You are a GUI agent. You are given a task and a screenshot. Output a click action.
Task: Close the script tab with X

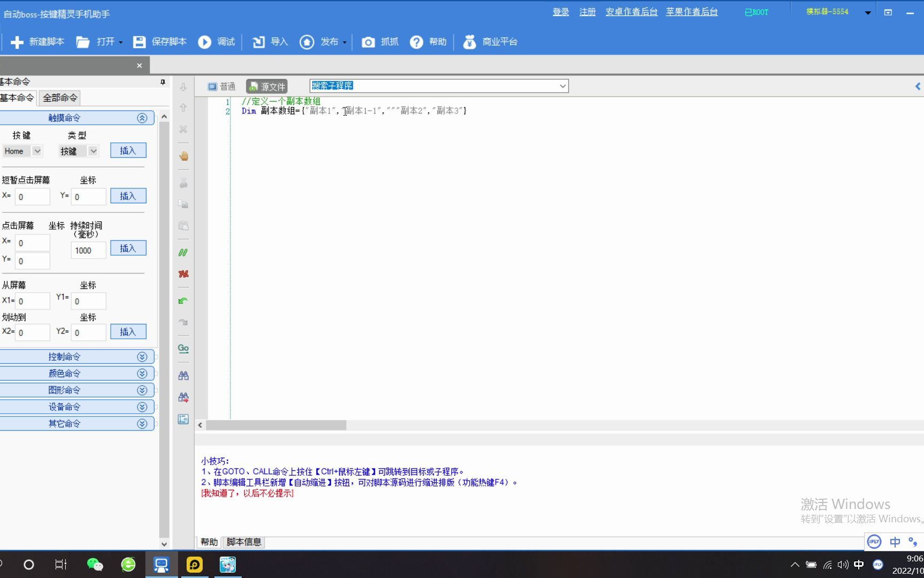(140, 66)
